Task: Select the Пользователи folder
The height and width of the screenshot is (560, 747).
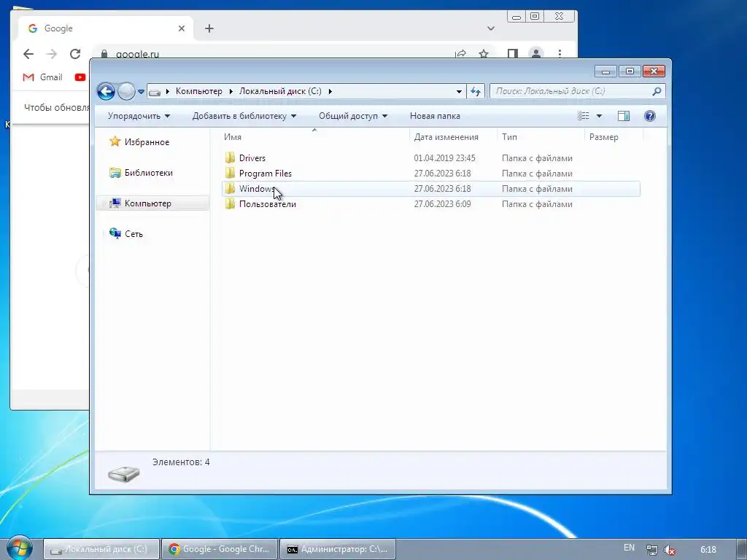Action: click(x=267, y=204)
